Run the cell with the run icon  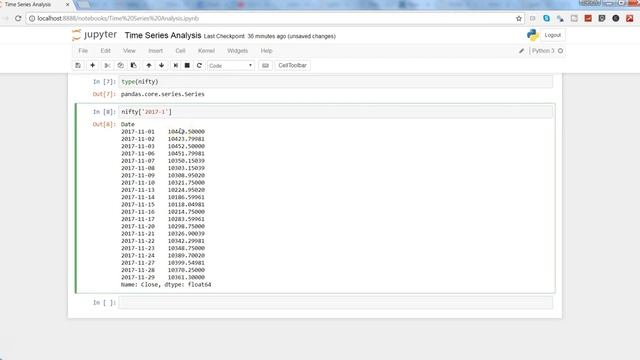pos(176,65)
